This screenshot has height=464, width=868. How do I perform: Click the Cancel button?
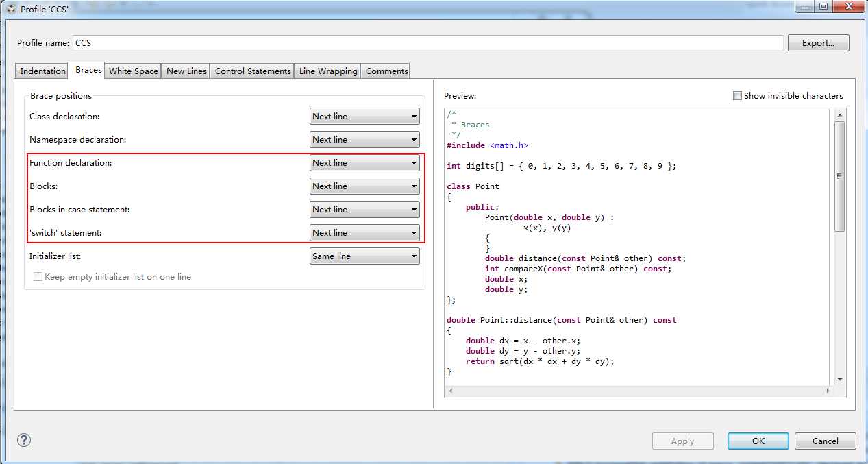point(825,441)
